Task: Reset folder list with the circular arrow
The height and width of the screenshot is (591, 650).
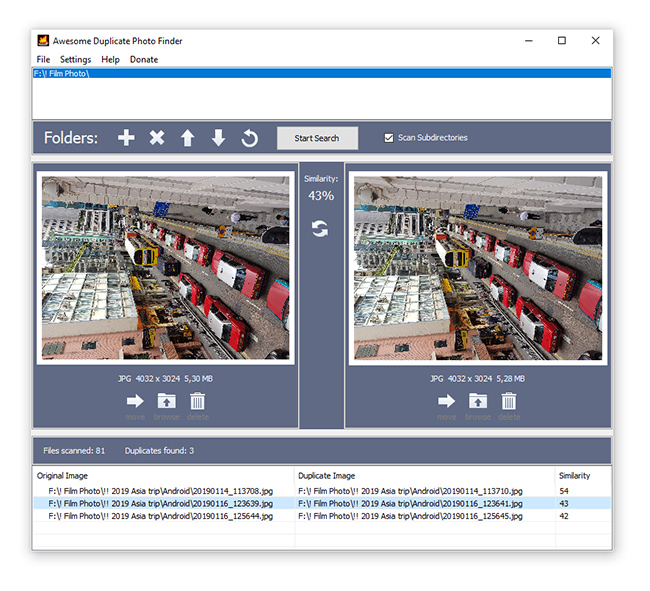Action: click(250, 138)
